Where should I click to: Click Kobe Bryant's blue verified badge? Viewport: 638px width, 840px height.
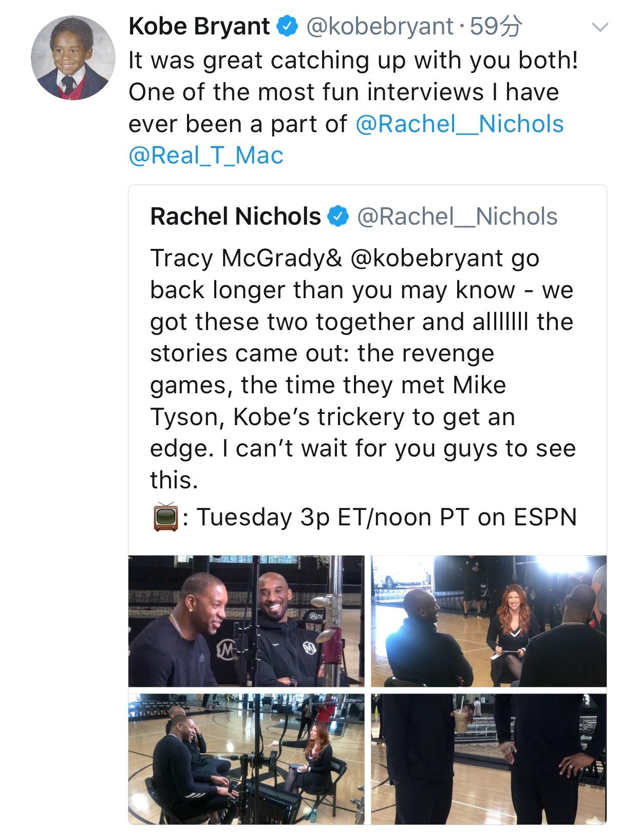[286, 27]
